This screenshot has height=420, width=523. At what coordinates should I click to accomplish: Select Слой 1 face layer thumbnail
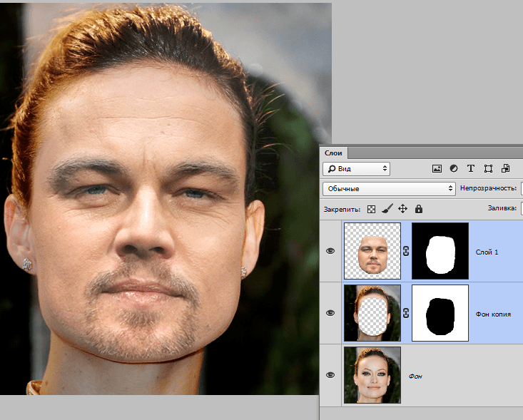tap(372, 251)
